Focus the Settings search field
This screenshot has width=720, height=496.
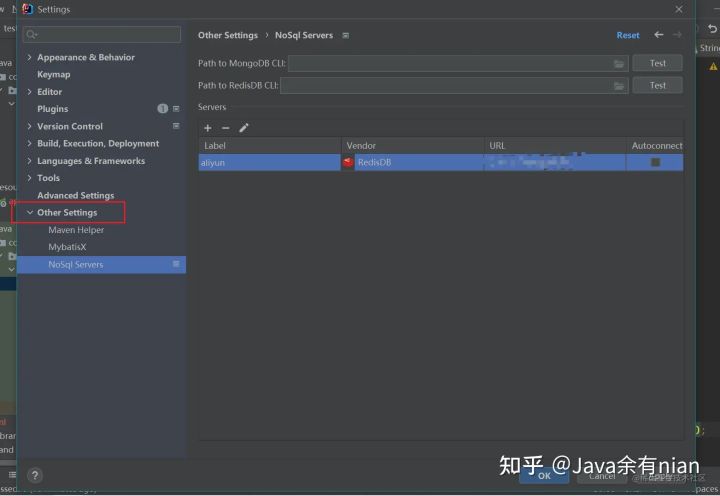101,34
